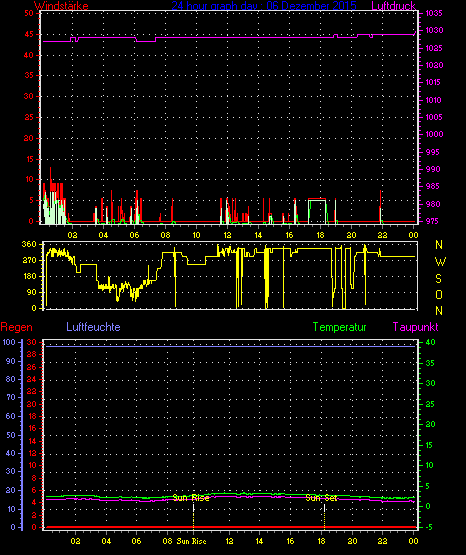Click the 985 pressure axis value
This screenshot has width=466, height=555.
tap(432, 186)
